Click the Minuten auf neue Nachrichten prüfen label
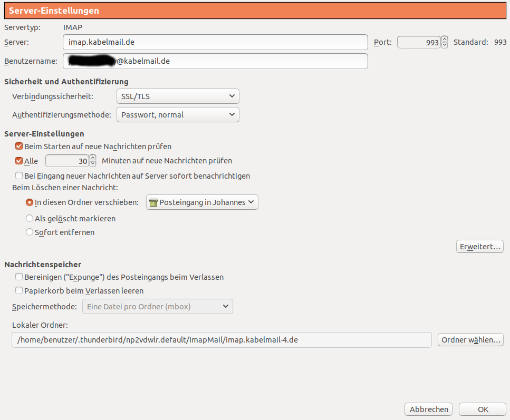 pyautogui.click(x=167, y=161)
